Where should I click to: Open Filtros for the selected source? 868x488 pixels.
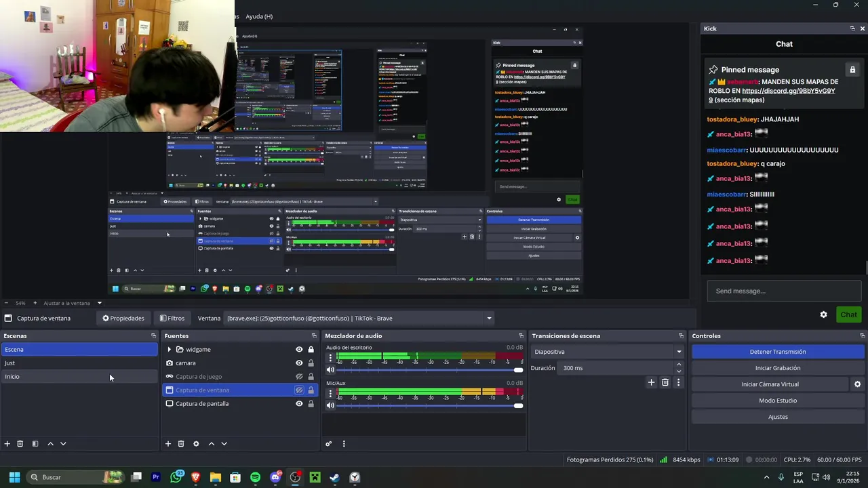(x=172, y=318)
